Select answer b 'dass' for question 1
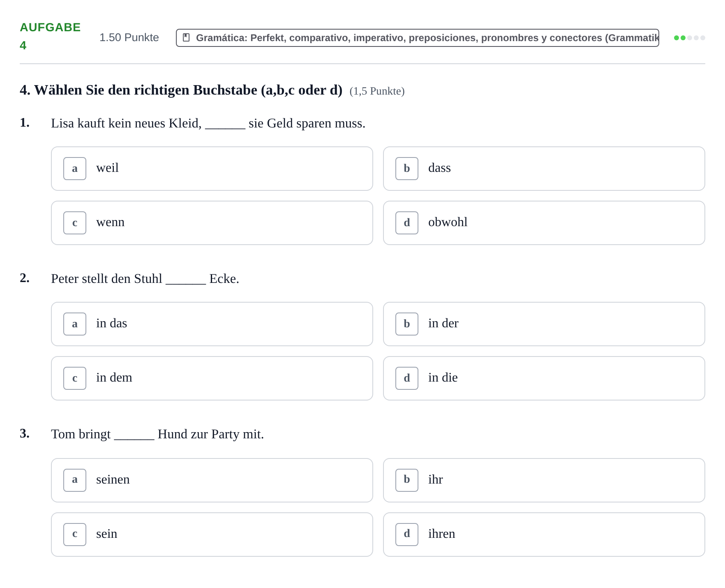Viewport: 725px width, 588px height. [544, 169]
